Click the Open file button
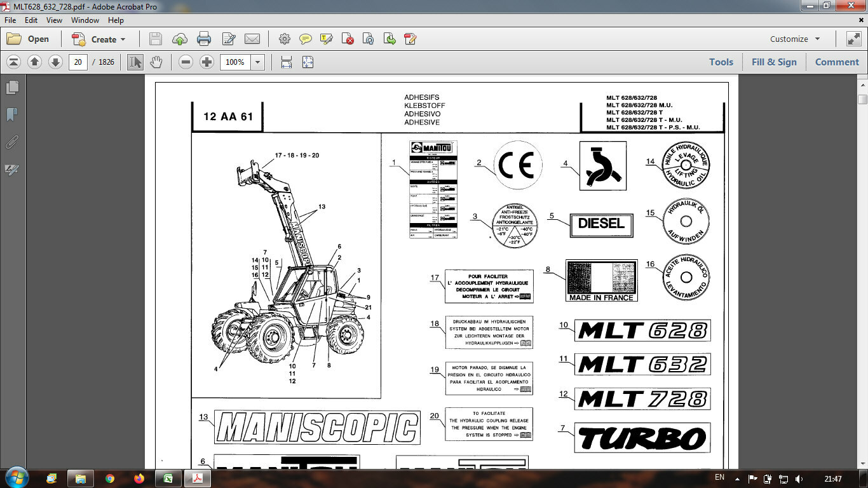This screenshot has height=488, width=868. coord(28,39)
